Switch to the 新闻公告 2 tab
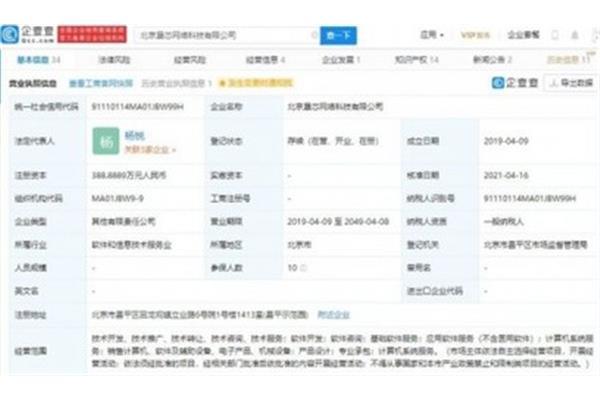Viewport: 600px width, 400px height. pyautogui.click(x=492, y=60)
